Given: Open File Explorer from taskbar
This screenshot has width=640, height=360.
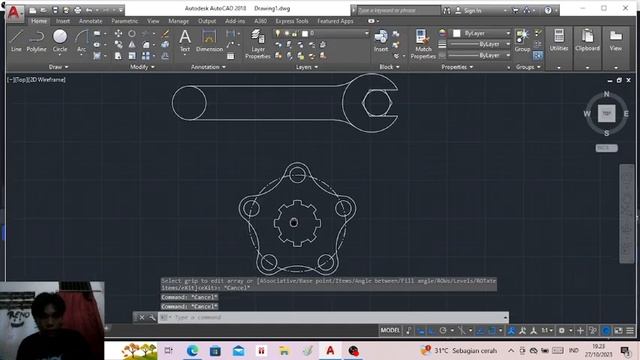Looking at the screenshot, I should pyautogui.click(x=284, y=350).
